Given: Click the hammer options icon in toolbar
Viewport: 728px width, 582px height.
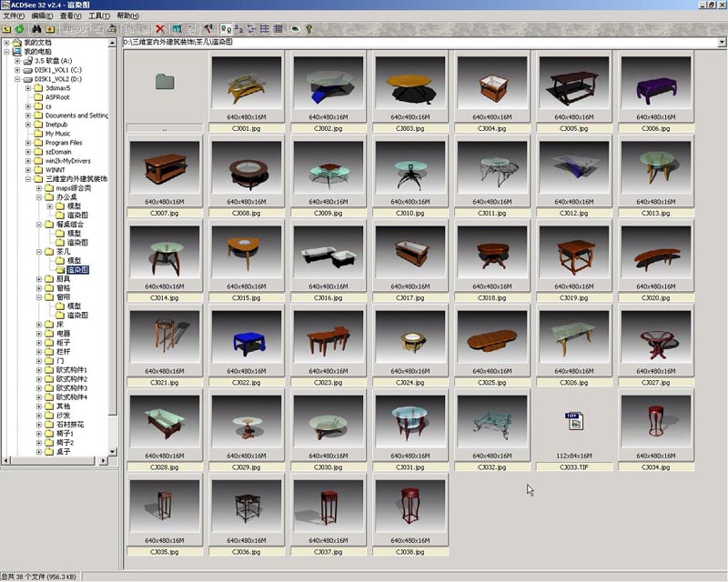Looking at the screenshot, I should pyautogui.click(x=208, y=29).
